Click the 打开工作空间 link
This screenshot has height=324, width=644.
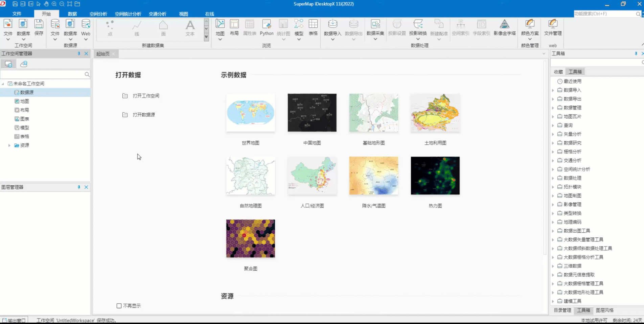146,96
